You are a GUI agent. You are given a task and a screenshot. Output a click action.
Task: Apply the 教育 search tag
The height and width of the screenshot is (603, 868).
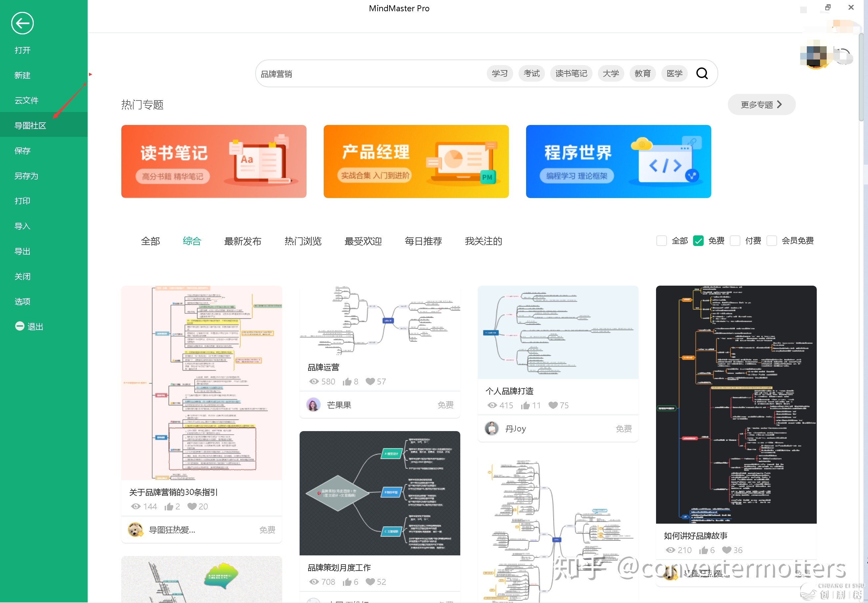tap(642, 73)
